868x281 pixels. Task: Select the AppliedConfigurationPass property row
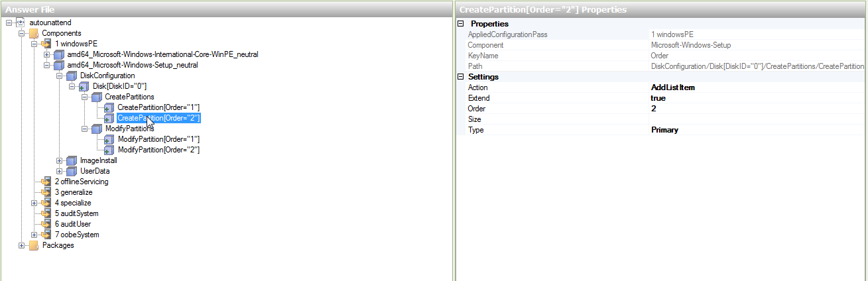click(666, 34)
